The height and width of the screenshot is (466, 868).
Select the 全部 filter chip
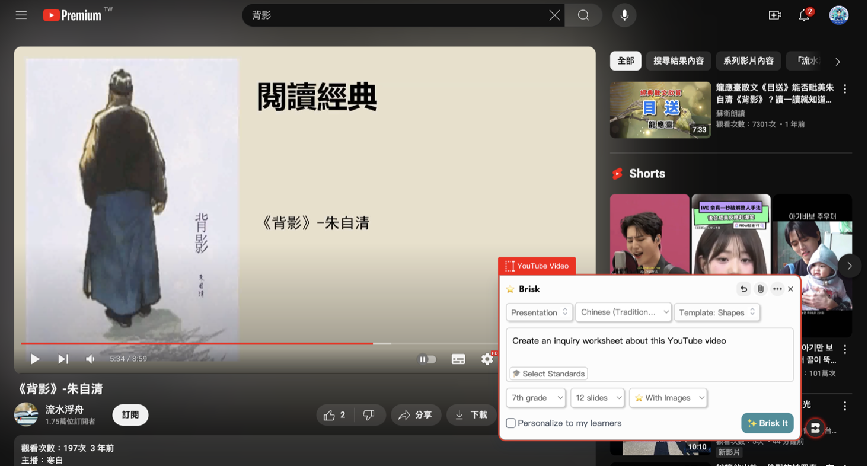point(626,60)
